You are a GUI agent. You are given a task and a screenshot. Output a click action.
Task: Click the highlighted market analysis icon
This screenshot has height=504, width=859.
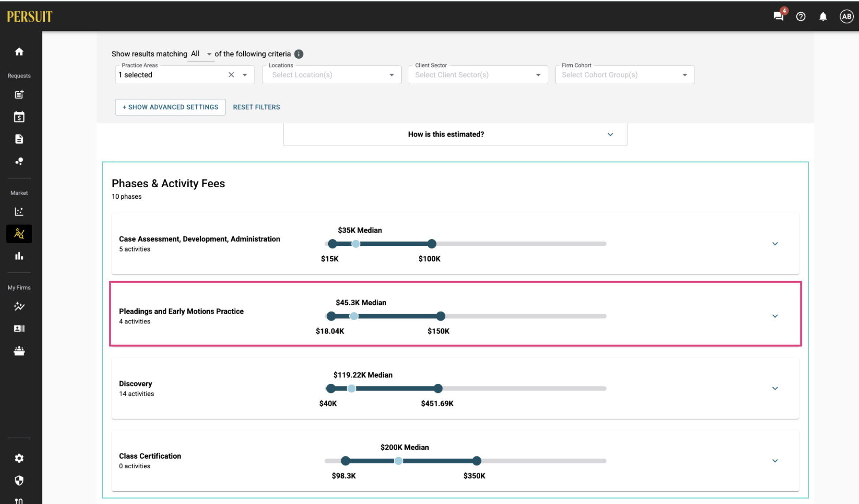click(x=19, y=233)
